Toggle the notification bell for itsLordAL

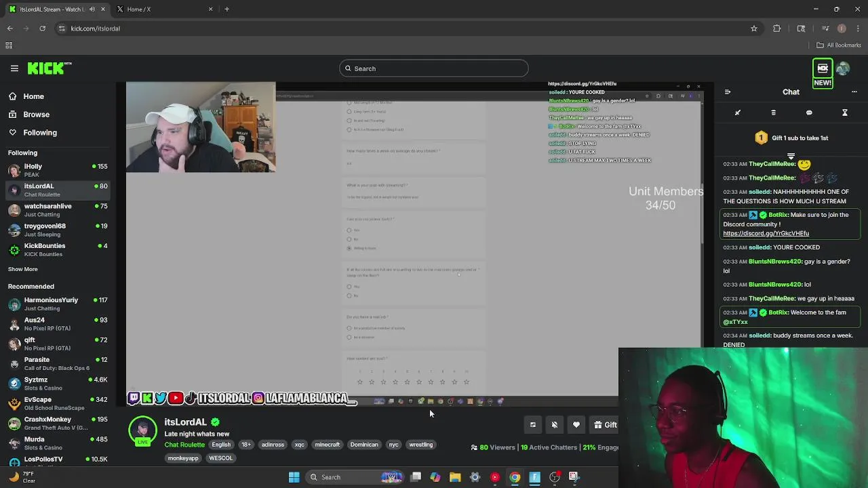tap(555, 425)
